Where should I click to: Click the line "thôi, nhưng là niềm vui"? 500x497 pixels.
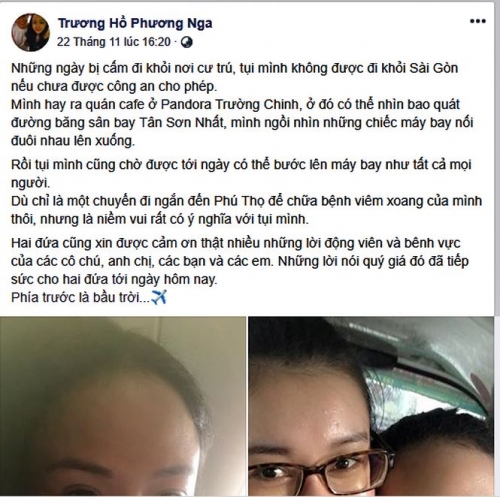tap(160, 220)
